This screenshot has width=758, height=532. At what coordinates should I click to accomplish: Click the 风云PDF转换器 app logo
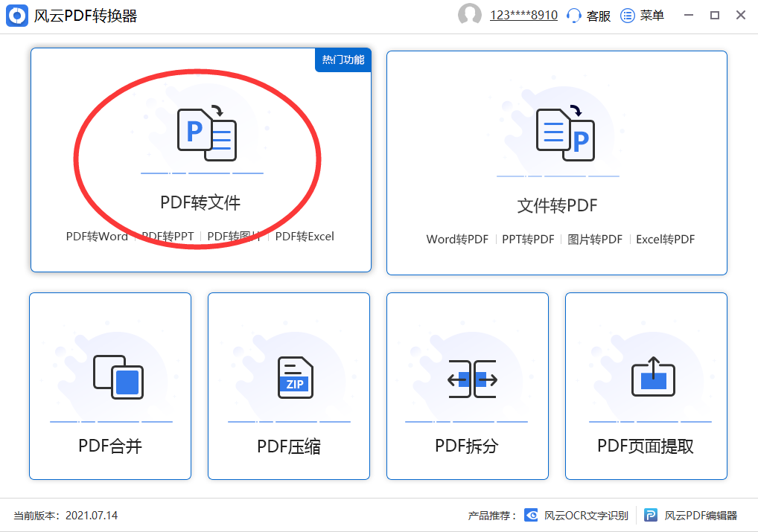(17, 16)
